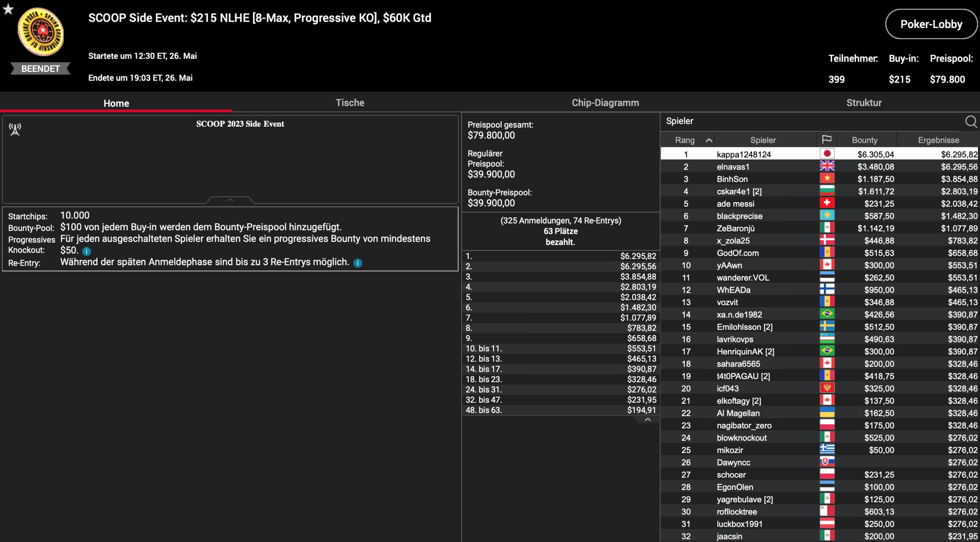
Task: Click Estonia flag in EgonOlen row
Action: pyautogui.click(x=827, y=486)
